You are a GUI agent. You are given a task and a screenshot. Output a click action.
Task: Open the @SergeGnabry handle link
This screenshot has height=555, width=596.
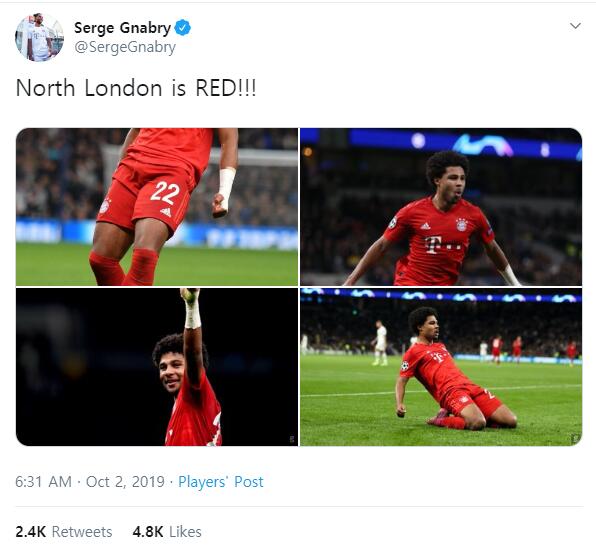pos(125,48)
